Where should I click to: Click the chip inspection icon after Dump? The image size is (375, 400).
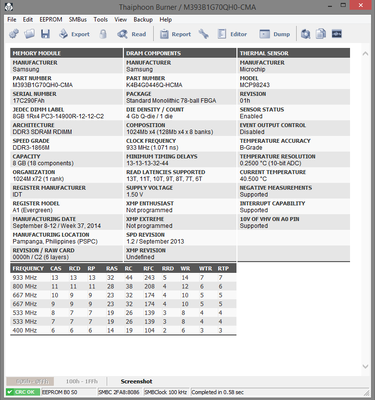click(x=305, y=34)
